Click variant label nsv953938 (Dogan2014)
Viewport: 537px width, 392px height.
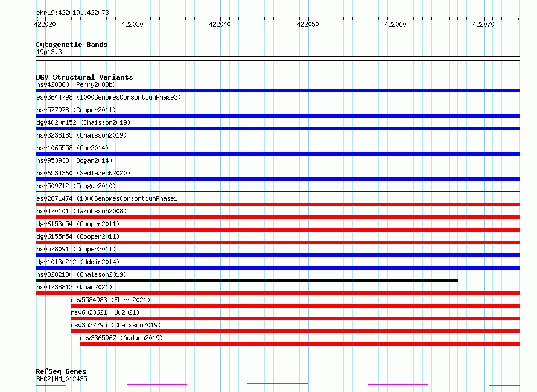click(x=74, y=160)
